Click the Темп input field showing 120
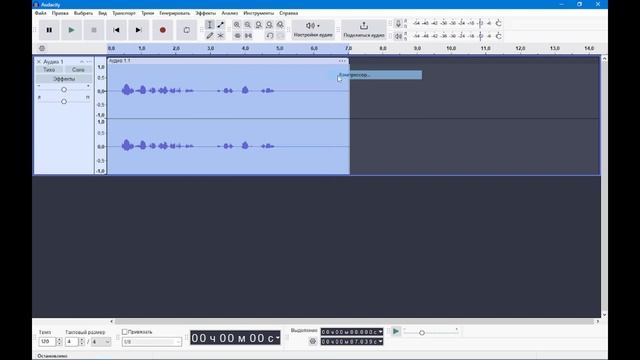The image size is (640, 360). [x=47, y=341]
